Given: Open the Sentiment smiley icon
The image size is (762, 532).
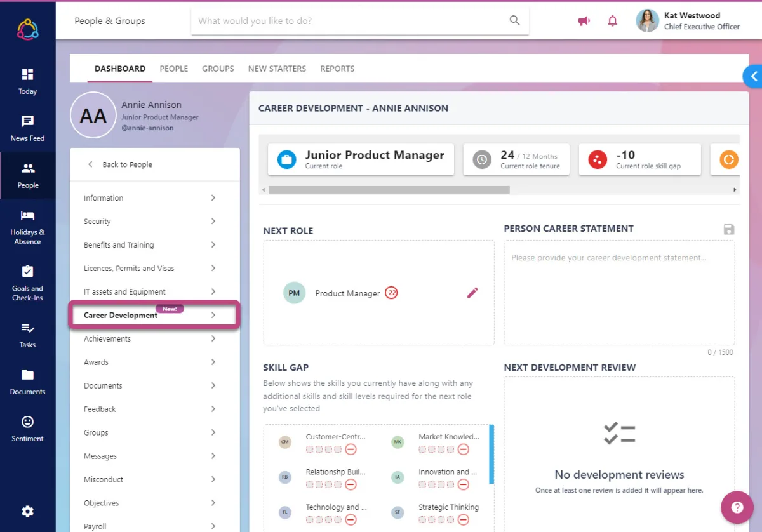Looking at the screenshot, I should (x=27, y=422).
